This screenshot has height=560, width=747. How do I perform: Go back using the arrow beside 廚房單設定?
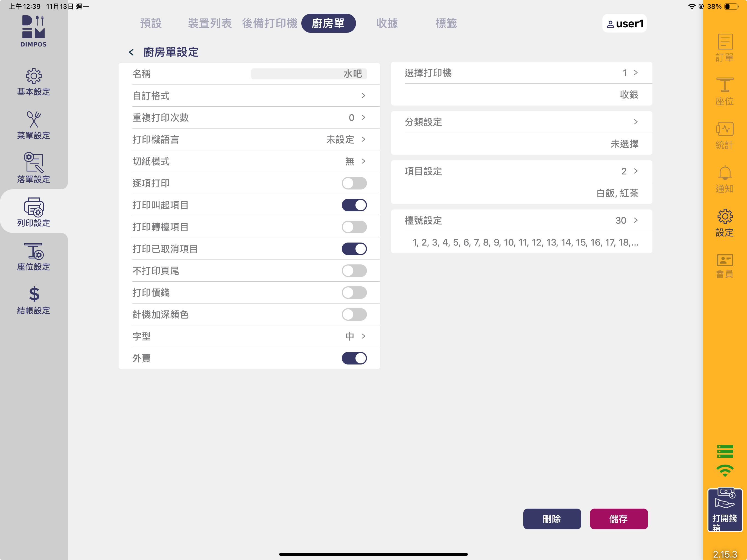[x=131, y=52]
